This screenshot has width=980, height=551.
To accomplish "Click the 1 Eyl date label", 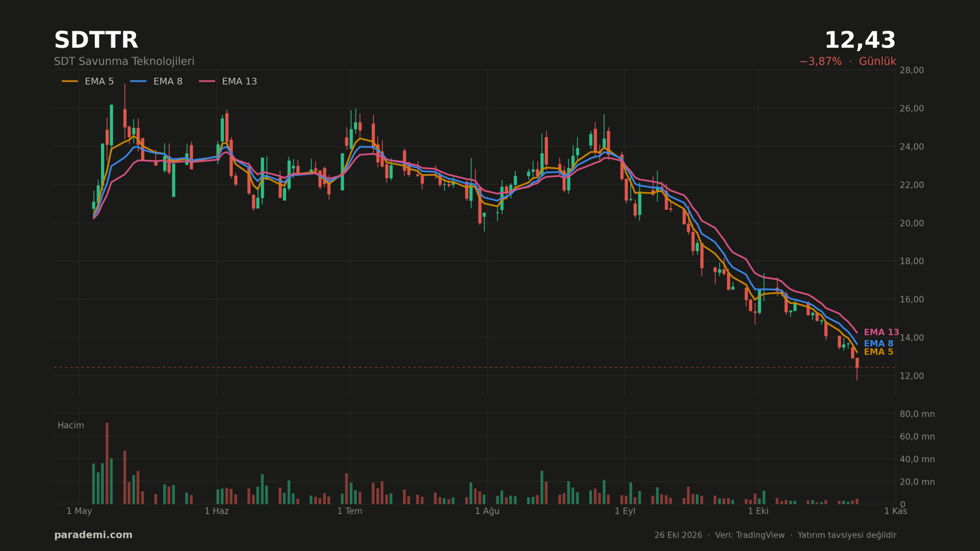I will coord(625,511).
